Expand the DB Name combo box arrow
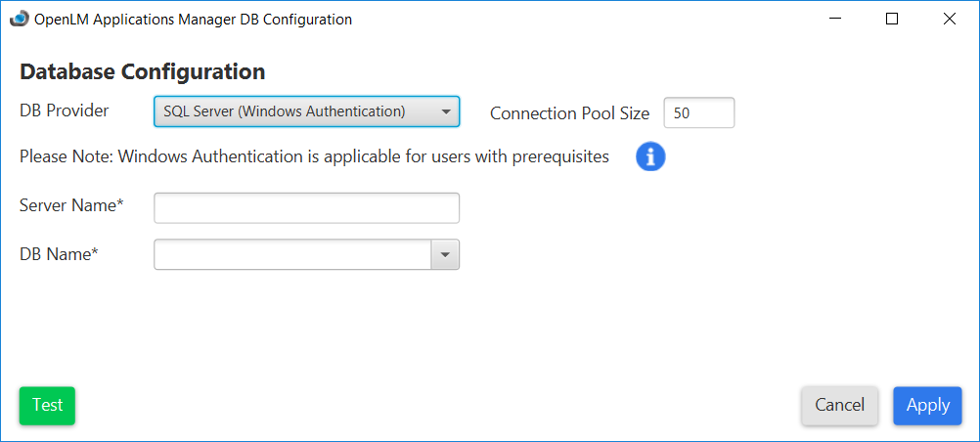 pyautogui.click(x=445, y=255)
